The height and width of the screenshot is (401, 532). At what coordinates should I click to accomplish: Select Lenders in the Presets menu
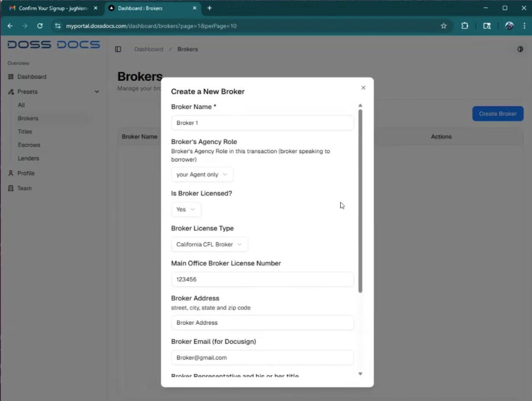coord(29,158)
